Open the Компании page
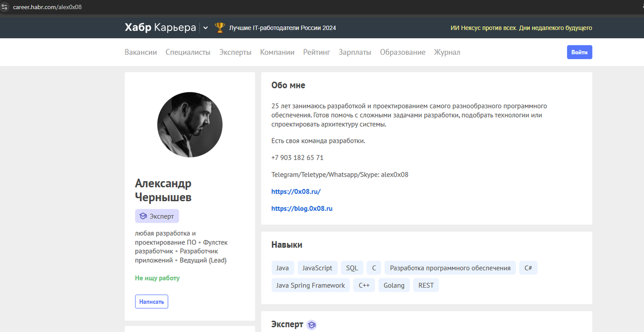This screenshot has height=332, width=644. click(x=277, y=52)
